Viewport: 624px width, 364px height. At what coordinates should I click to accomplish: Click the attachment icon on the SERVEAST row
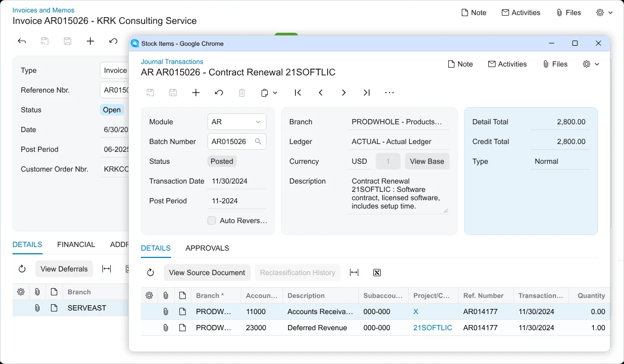coord(37,308)
